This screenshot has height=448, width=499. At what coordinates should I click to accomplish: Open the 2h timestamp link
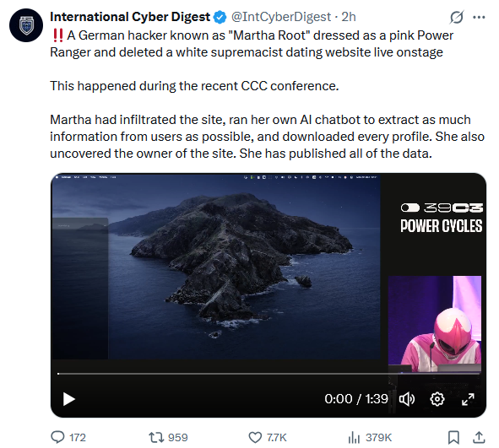349,17
